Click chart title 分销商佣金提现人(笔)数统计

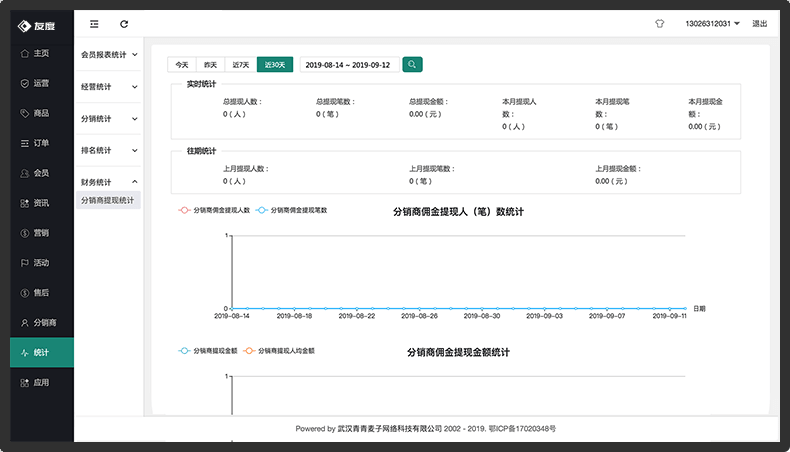(x=458, y=212)
